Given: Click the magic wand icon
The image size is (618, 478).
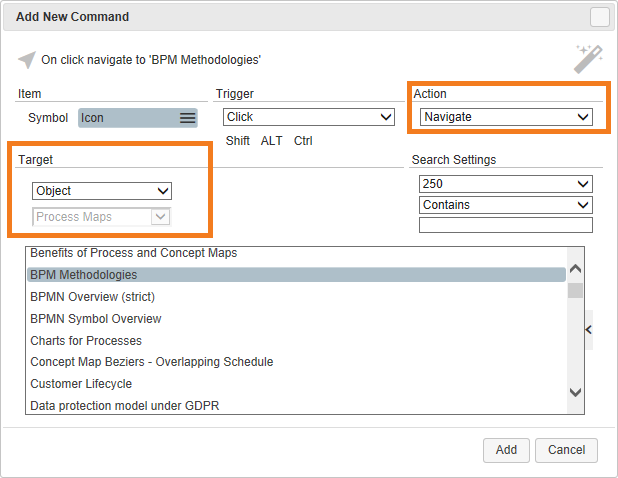Looking at the screenshot, I should tap(587, 59).
